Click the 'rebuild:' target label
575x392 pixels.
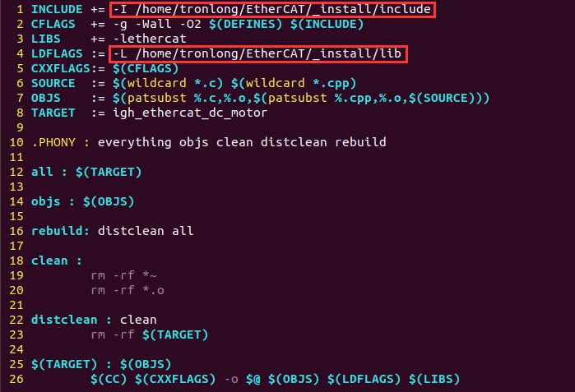click(x=61, y=231)
